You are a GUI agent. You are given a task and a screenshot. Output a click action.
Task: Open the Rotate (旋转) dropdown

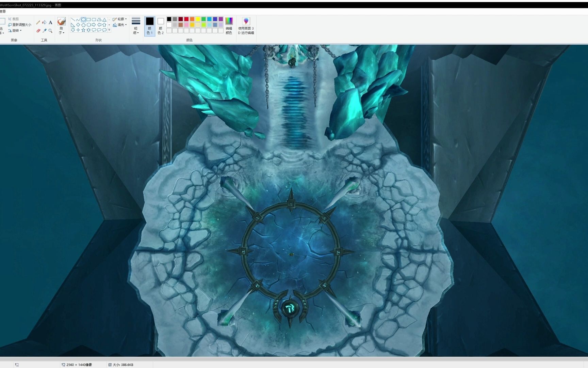[15, 31]
